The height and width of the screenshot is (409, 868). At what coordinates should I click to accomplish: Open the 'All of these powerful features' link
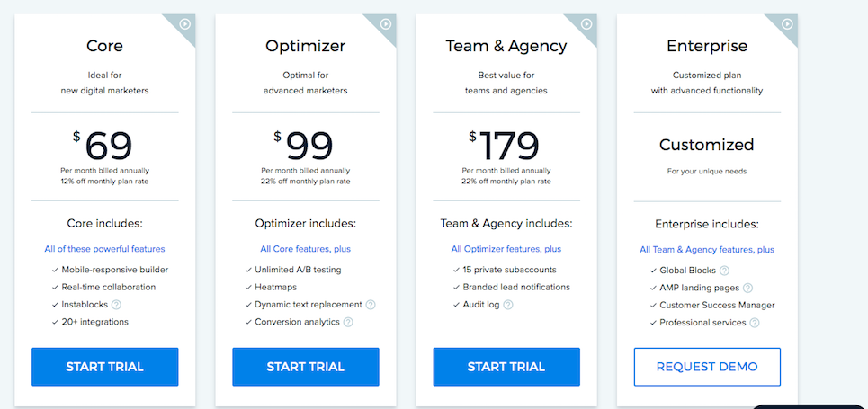104,249
